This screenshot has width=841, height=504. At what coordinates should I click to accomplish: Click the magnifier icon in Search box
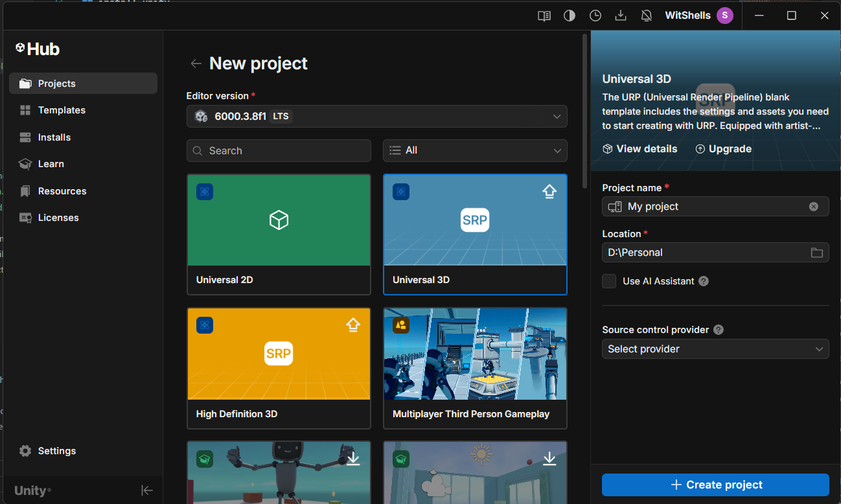[x=198, y=151]
